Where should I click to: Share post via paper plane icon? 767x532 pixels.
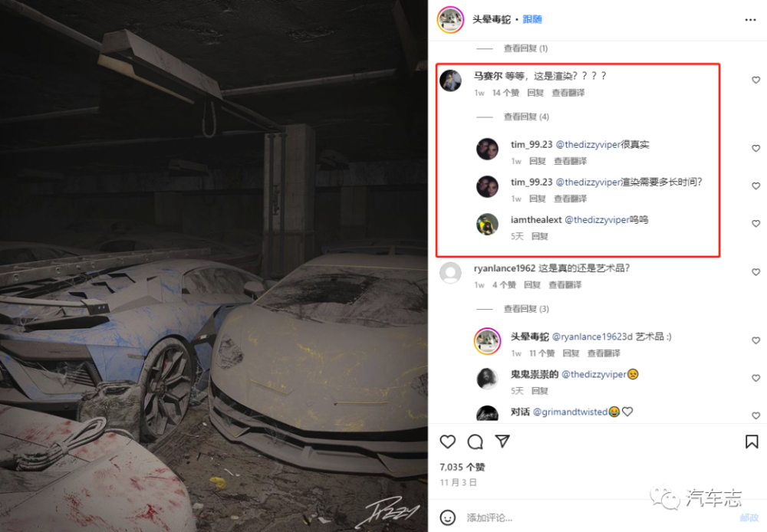coord(502,441)
